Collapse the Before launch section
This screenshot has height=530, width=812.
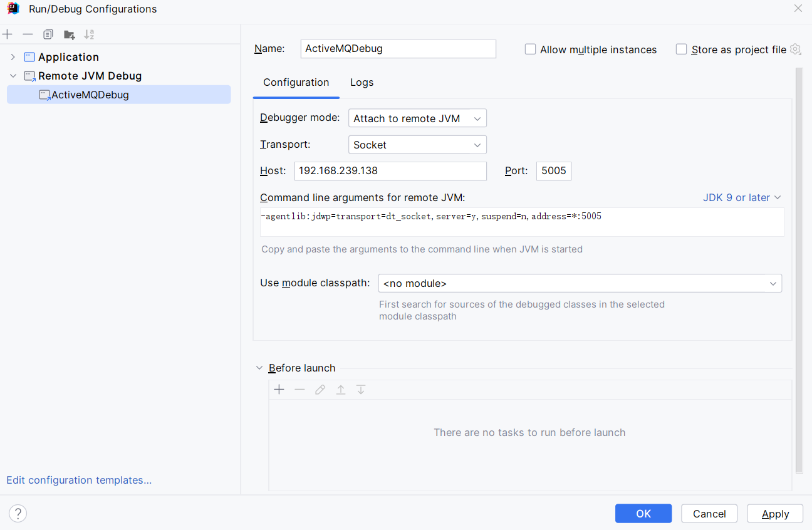[259, 368]
